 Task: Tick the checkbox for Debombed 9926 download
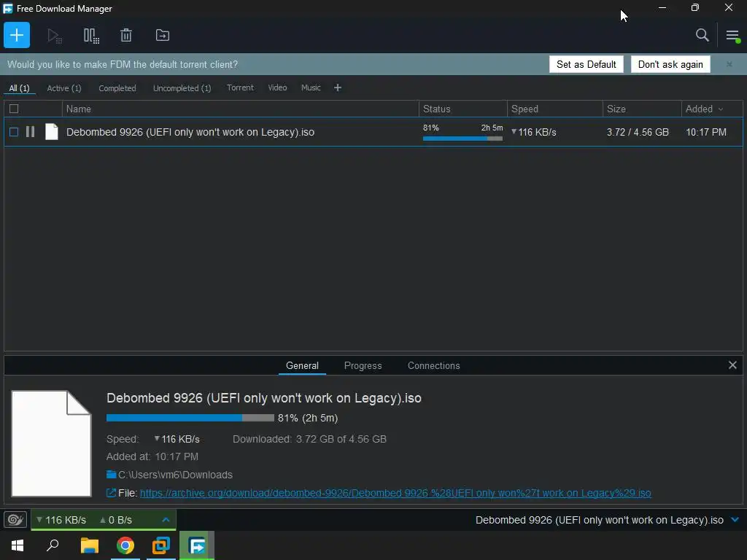pyautogui.click(x=14, y=132)
